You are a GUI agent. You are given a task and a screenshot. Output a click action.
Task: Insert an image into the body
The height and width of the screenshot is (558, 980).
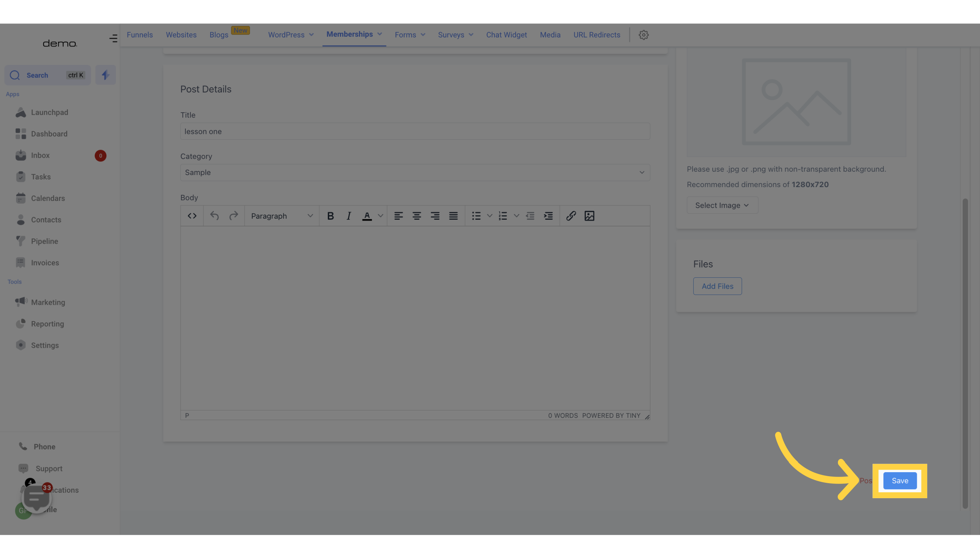[589, 216]
